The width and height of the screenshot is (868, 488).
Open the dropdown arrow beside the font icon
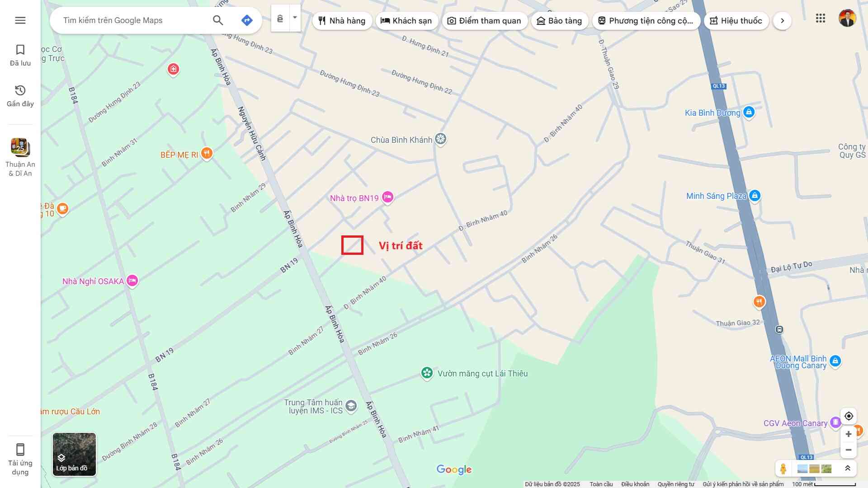pyautogui.click(x=295, y=18)
